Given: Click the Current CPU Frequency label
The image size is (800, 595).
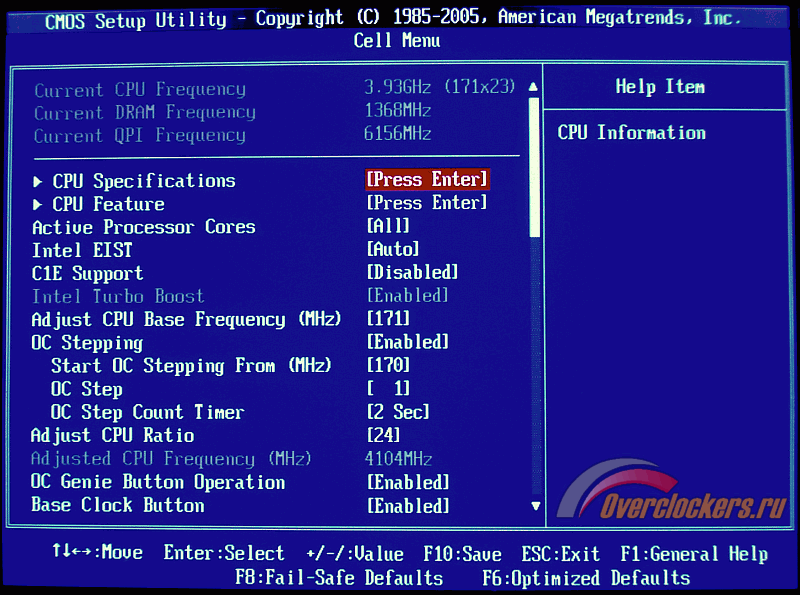Looking at the screenshot, I should (140, 90).
